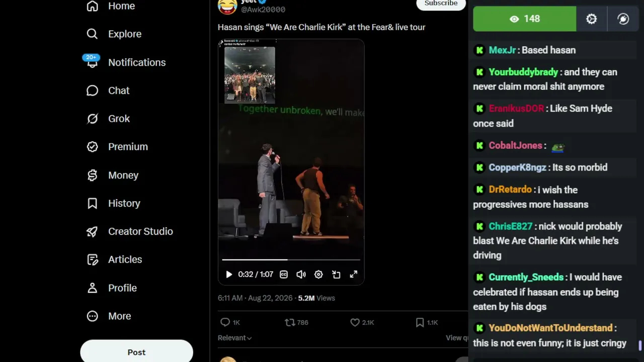Open the CopperK8ngz chat username
The height and width of the screenshot is (362, 644).
(x=517, y=167)
